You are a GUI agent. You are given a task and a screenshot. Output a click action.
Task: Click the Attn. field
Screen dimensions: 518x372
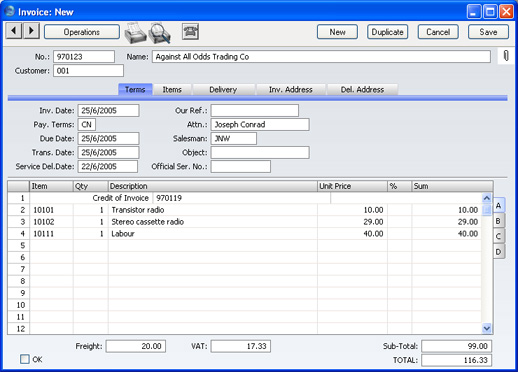pyautogui.click(x=260, y=125)
